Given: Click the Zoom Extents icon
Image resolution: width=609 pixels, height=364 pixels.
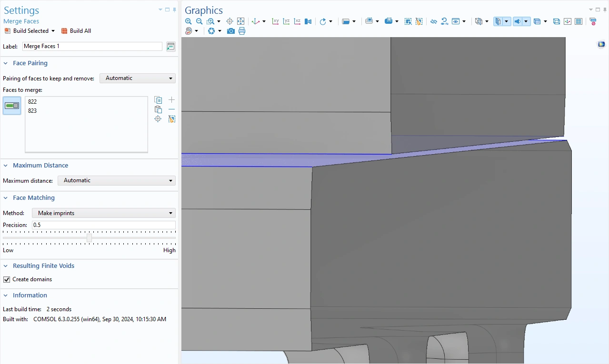Looking at the screenshot, I should 241,21.
